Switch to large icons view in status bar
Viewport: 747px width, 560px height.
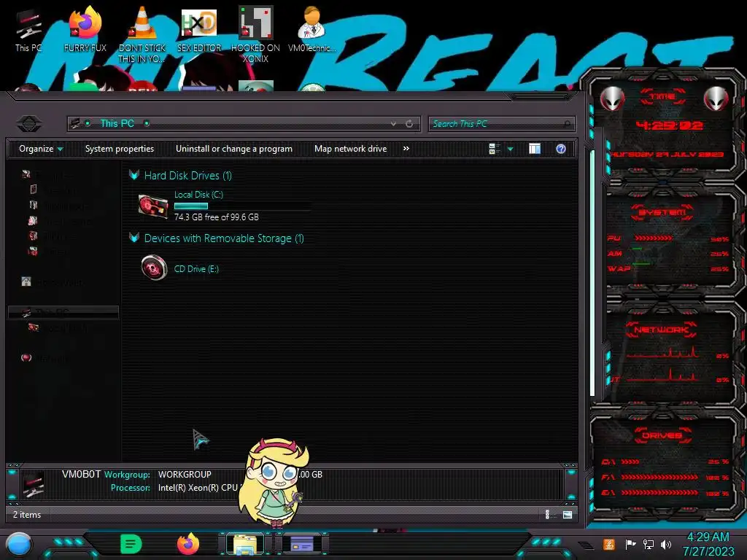click(568, 514)
